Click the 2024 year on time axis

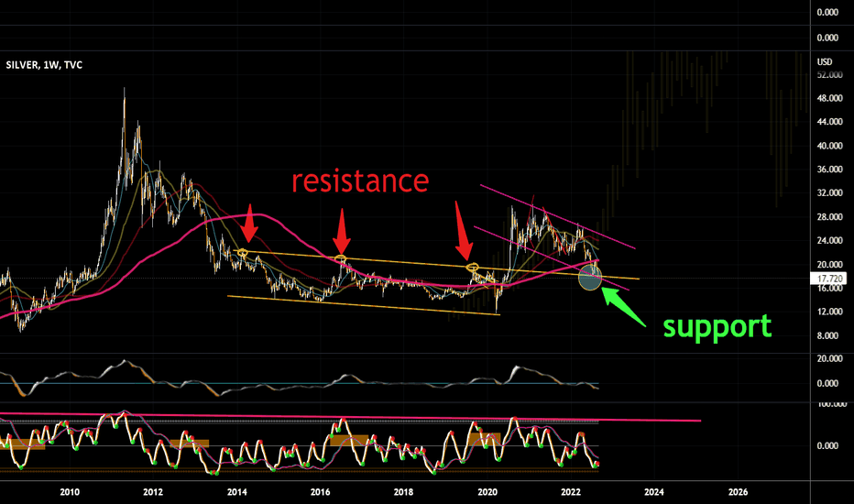pos(654,492)
